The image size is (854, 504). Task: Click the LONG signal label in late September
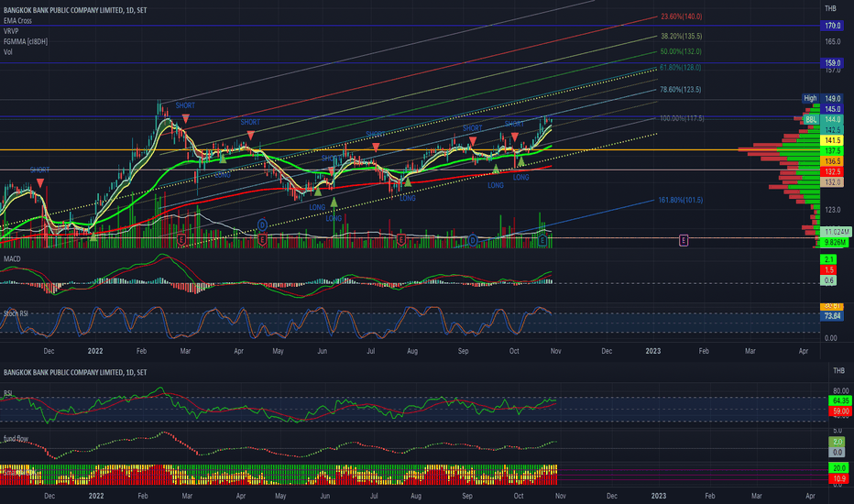click(495, 185)
